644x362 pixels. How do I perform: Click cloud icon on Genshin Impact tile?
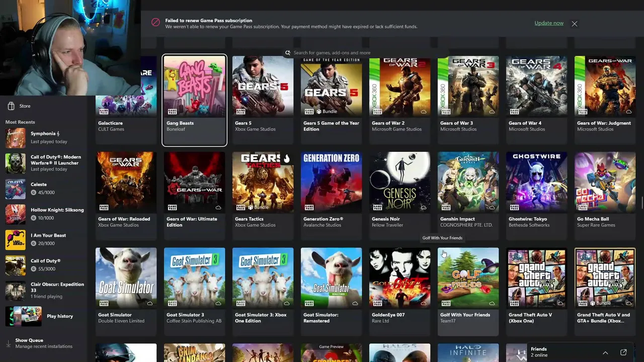492,207
